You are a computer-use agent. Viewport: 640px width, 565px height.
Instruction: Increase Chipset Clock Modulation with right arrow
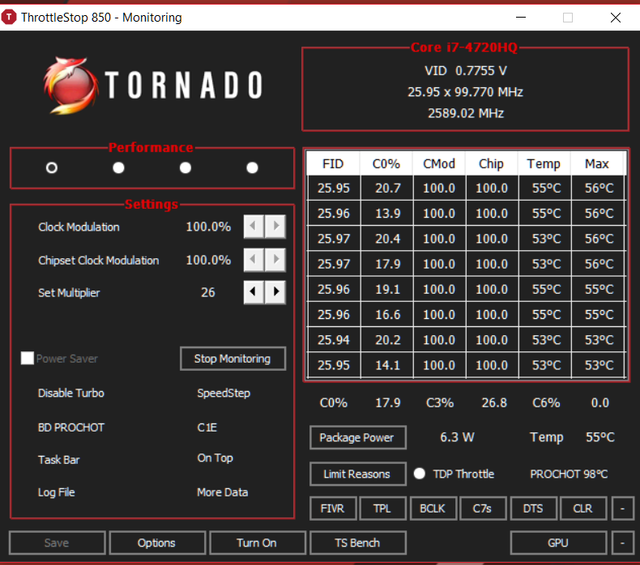click(x=276, y=260)
